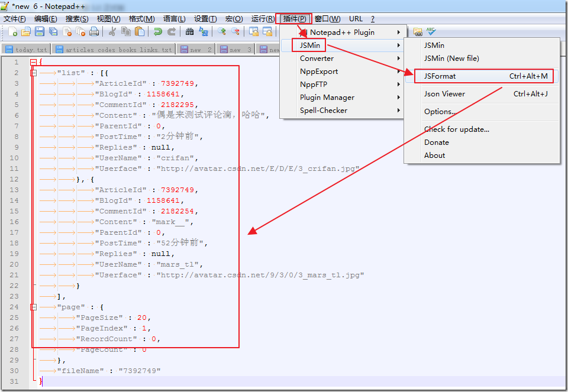Click the 插件(P) plugins menu
Image resolution: width=568 pixels, height=392 pixels.
click(x=295, y=19)
